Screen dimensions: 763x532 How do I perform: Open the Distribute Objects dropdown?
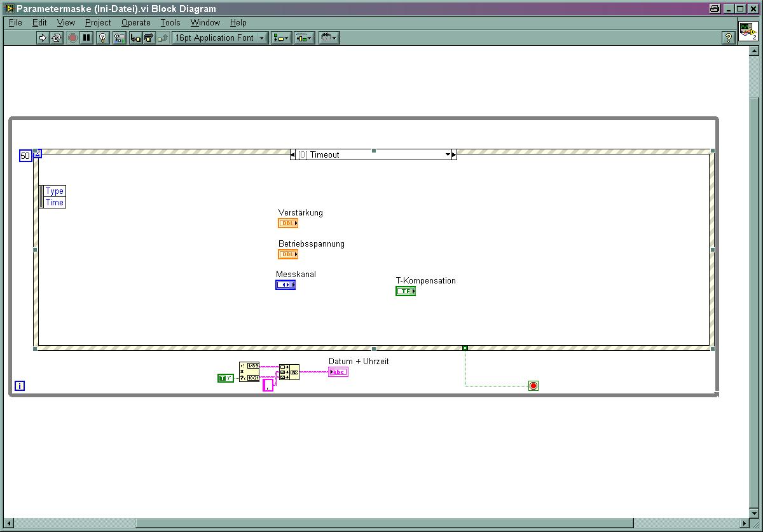304,38
